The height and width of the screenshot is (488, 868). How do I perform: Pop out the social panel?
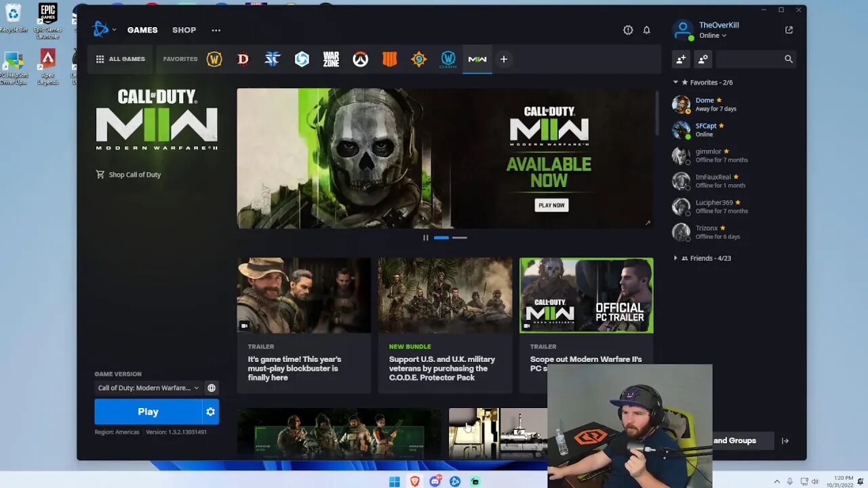click(x=789, y=30)
